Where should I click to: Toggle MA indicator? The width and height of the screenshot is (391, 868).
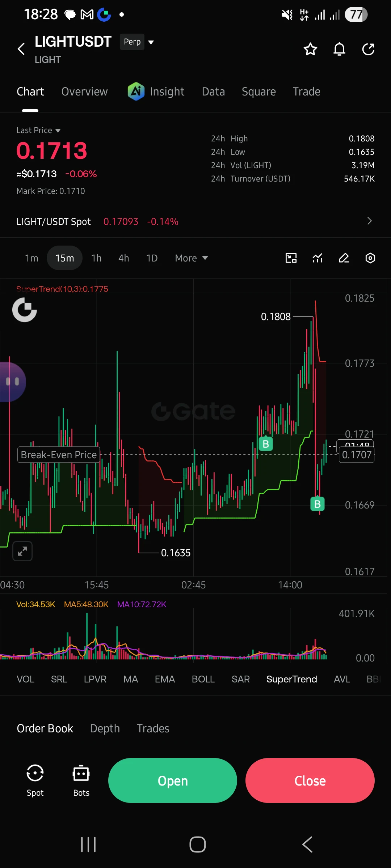[x=130, y=679]
